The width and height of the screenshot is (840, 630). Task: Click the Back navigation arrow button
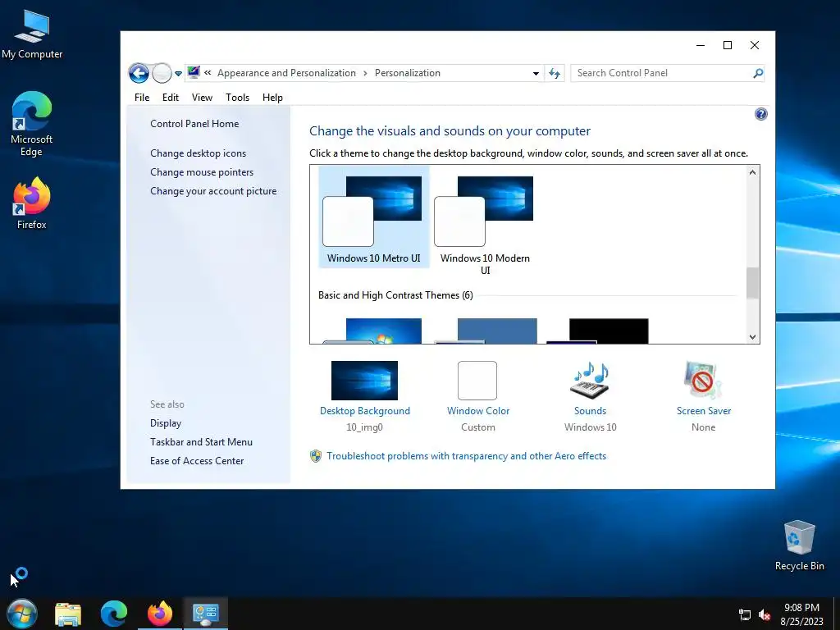(139, 73)
